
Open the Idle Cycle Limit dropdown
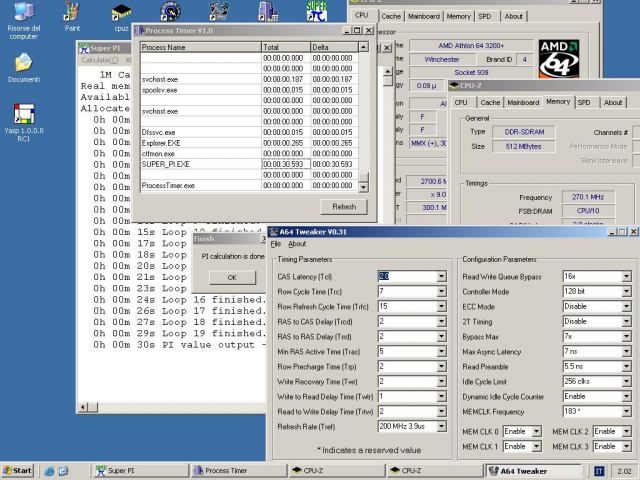click(x=627, y=382)
